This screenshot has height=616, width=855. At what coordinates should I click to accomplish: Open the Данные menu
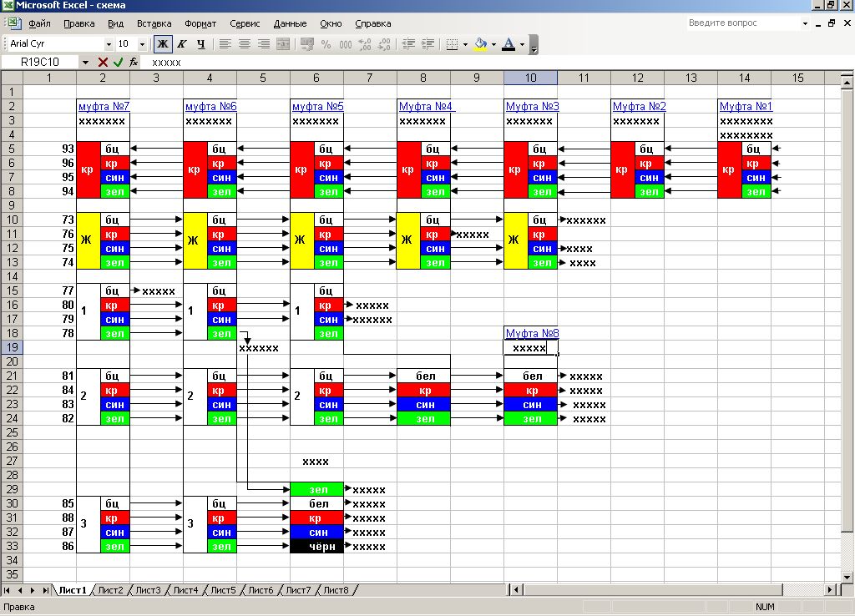coord(290,23)
